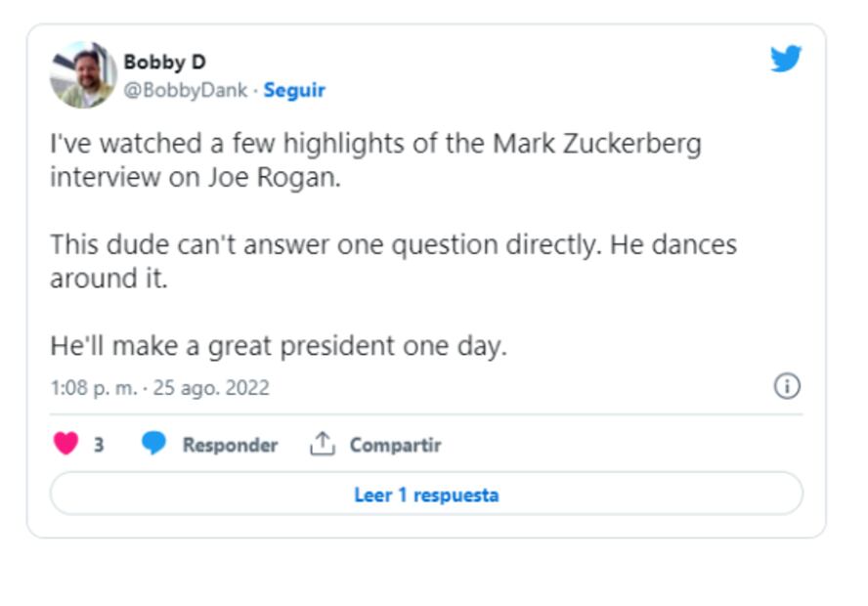This screenshot has height=606, width=868.
Task: Like the tweet with the heart icon
Action: tap(65, 445)
